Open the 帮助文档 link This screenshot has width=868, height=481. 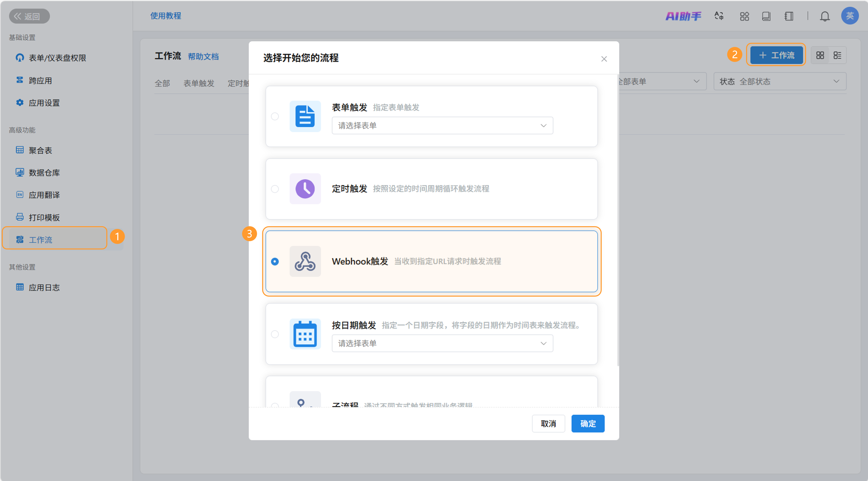click(x=203, y=57)
